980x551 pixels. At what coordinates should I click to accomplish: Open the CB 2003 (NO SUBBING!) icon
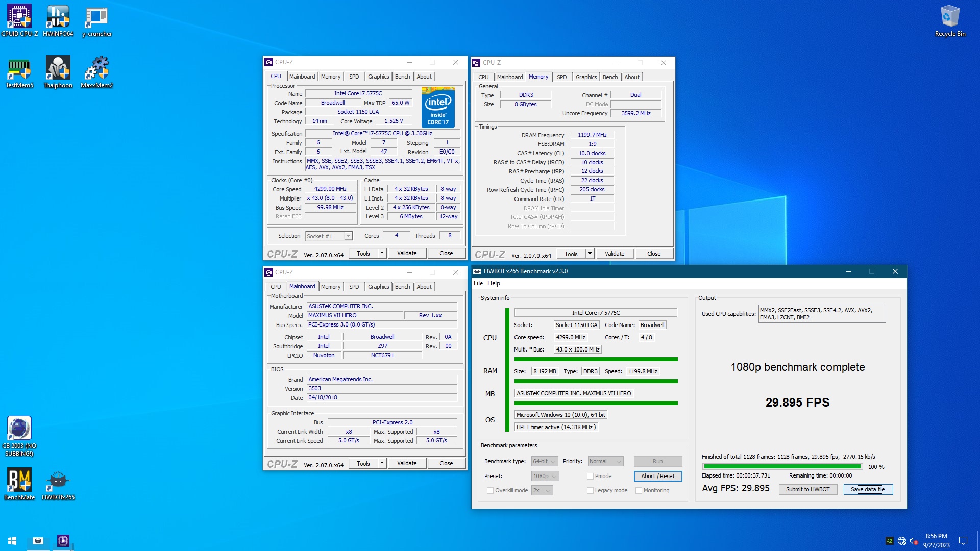point(19,436)
